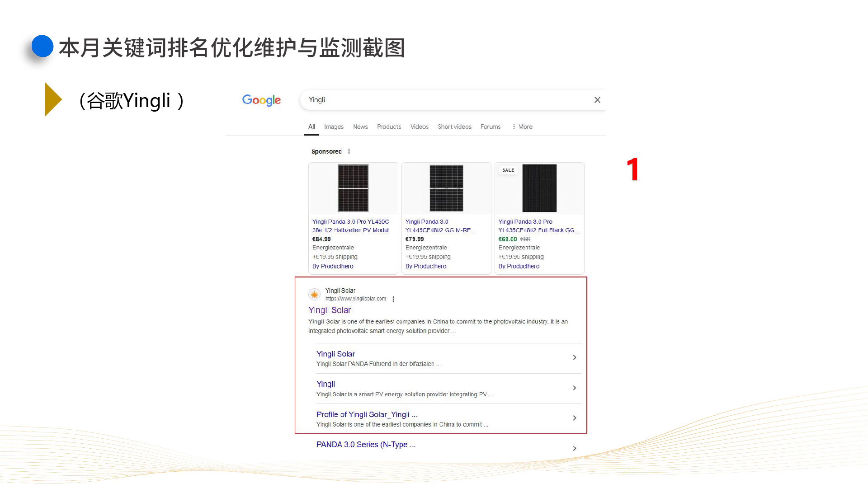The width and height of the screenshot is (868, 488).
Task: Click the Yingli Solar site favicon
Action: [314, 295]
